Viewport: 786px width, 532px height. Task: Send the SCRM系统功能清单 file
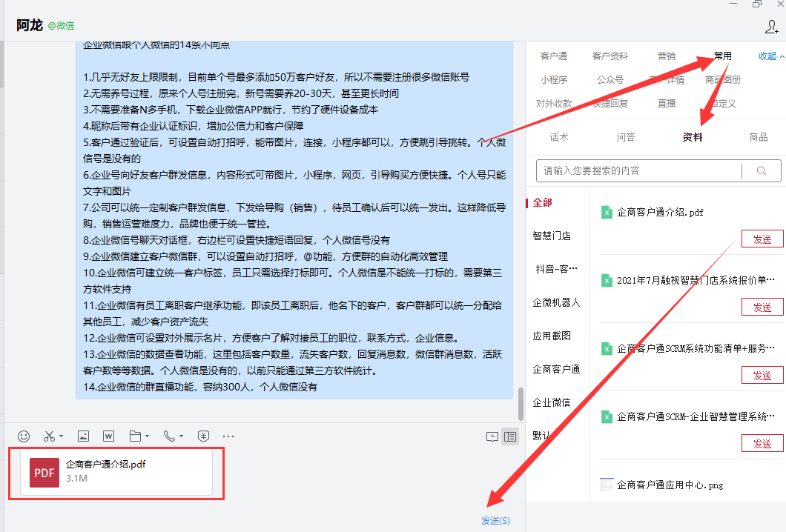762,376
